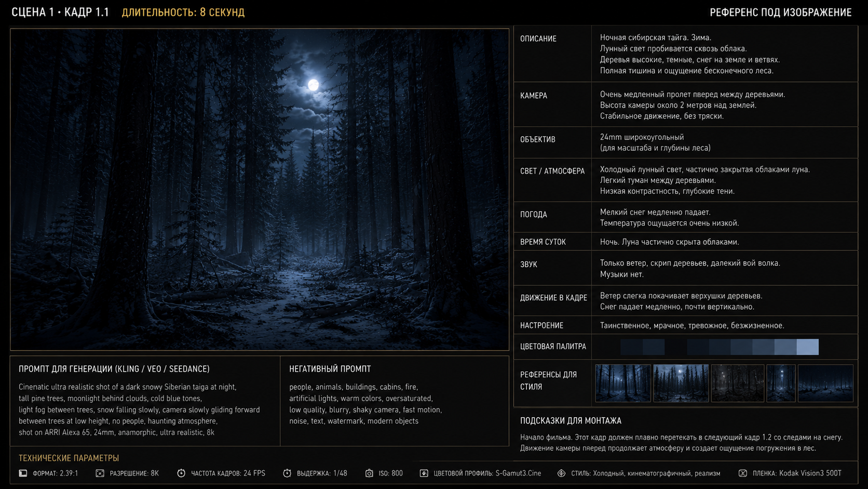Viewport: 868px width, 489px height.
Task: Select the Kodak Vision3 film stock icon
Action: [743, 473]
